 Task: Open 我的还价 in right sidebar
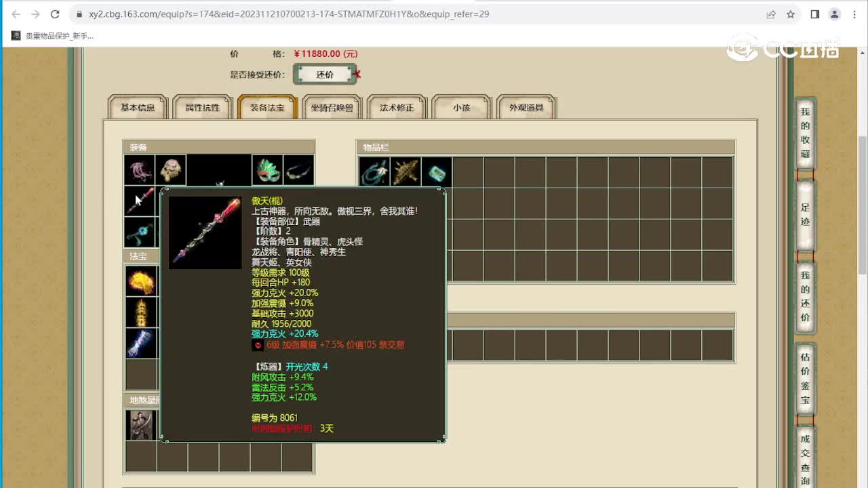click(805, 297)
